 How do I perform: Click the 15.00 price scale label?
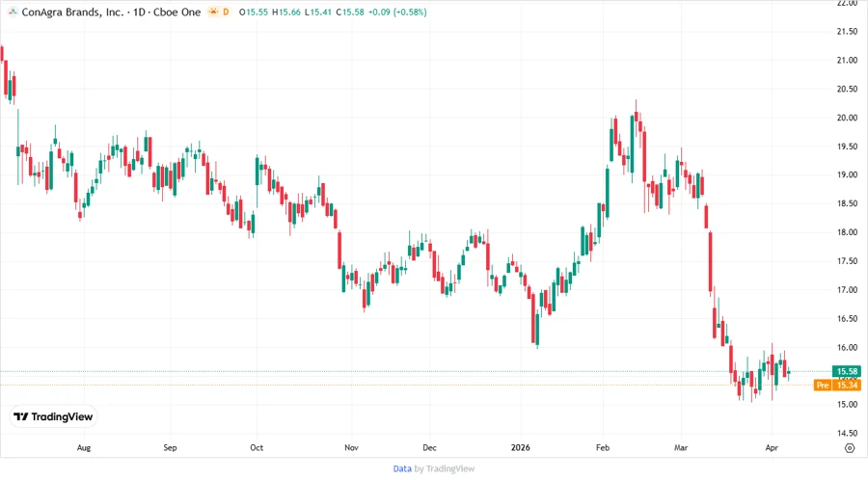tap(847, 404)
